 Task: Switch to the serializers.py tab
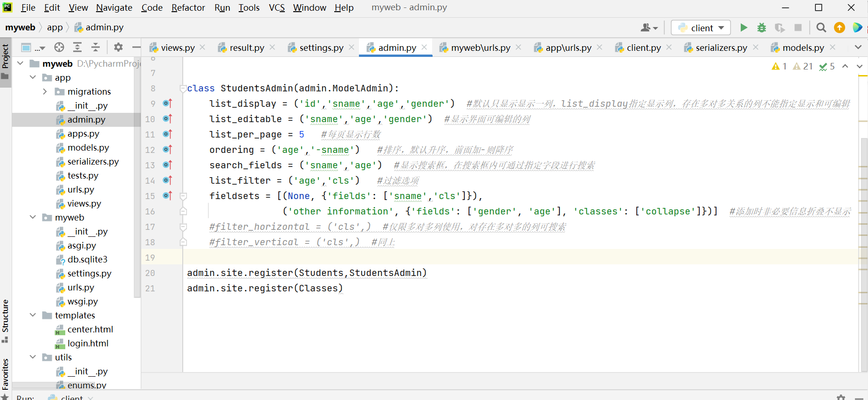[721, 48]
